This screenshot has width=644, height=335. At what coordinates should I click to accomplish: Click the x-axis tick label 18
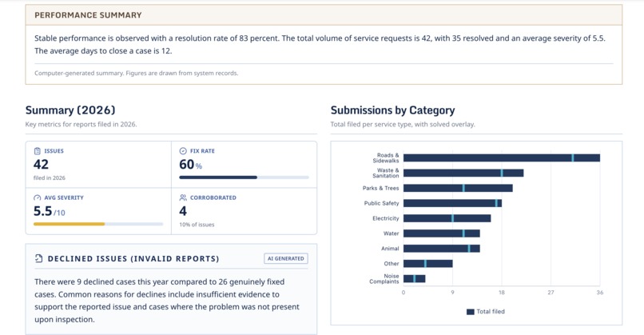[x=502, y=293]
